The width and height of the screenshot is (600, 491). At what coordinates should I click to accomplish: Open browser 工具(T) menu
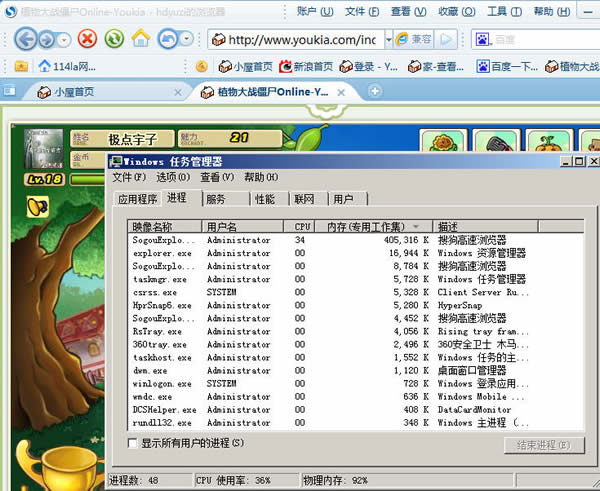coord(505,12)
